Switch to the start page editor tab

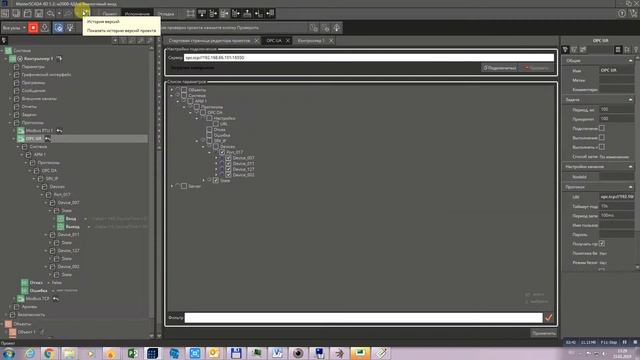(x=209, y=40)
